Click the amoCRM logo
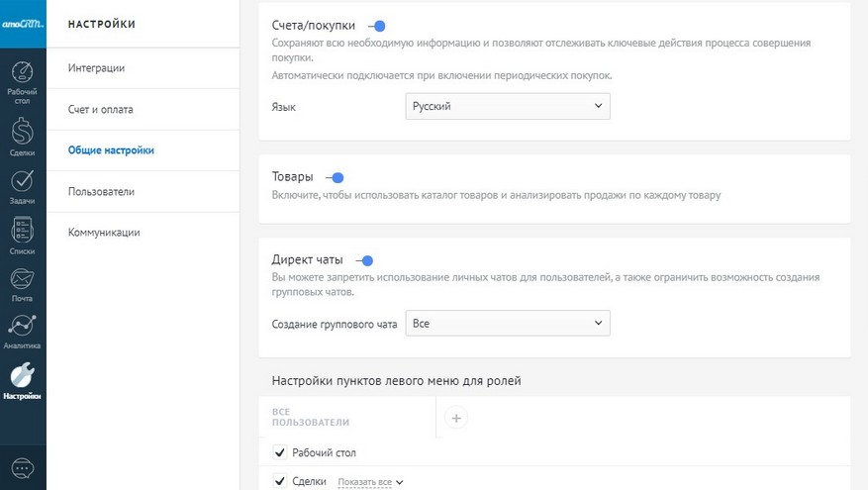This screenshot has width=868, height=490. (x=23, y=22)
